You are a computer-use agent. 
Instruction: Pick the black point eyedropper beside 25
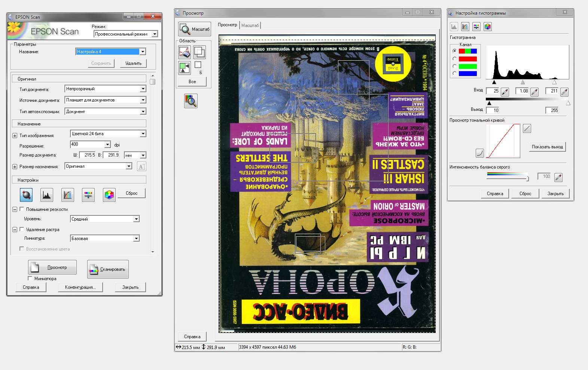tap(505, 92)
